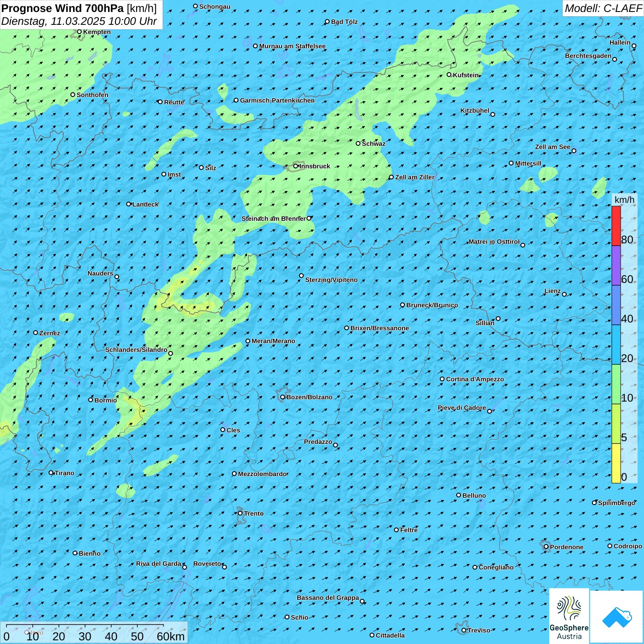Click the 'Modell: C-LAEF' label
Image resolution: width=644 pixels, height=644 pixels.
(603, 8)
